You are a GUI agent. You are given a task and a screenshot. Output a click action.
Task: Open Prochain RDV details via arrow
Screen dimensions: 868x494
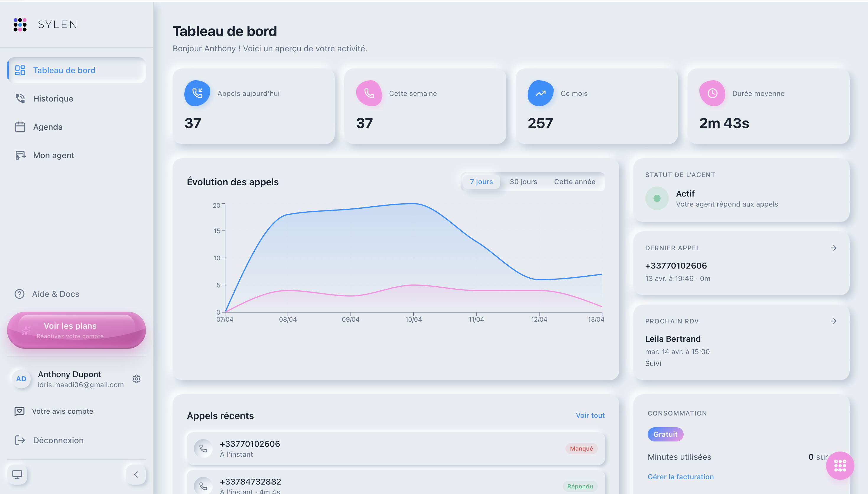pyautogui.click(x=833, y=321)
